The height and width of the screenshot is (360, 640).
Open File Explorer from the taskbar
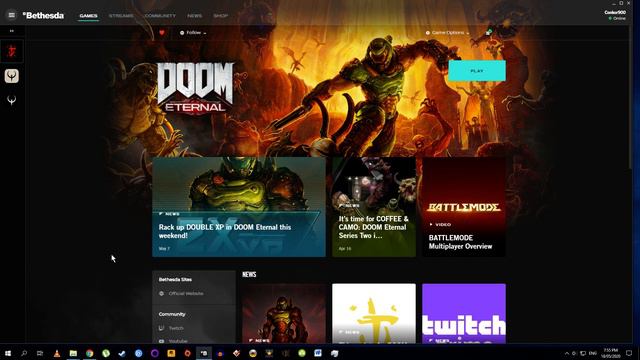pyautogui.click(x=73, y=353)
